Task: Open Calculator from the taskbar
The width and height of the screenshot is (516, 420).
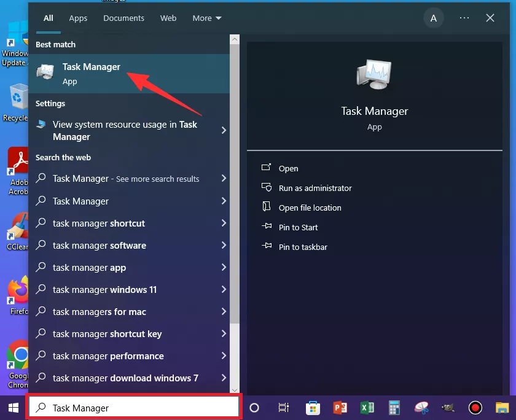Action: [394, 407]
